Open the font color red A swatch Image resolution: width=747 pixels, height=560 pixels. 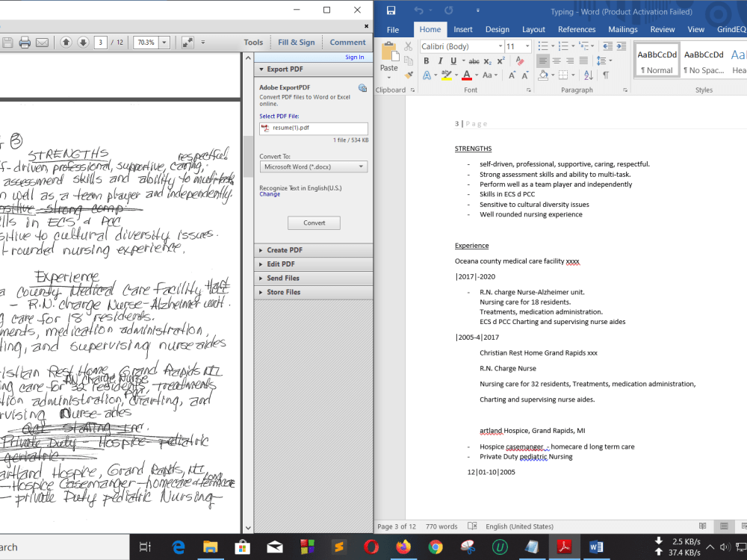point(467,75)
